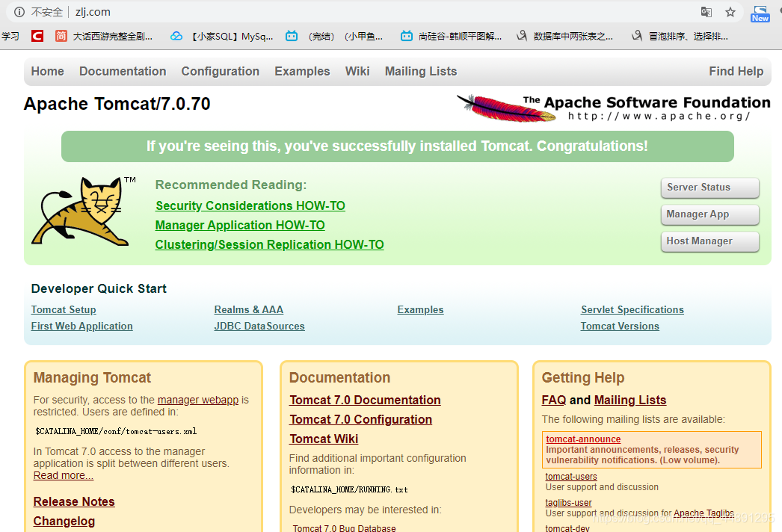Screen dimensions: 782x532
Task: Open the Changelog link
Action: tap(64, 521)
